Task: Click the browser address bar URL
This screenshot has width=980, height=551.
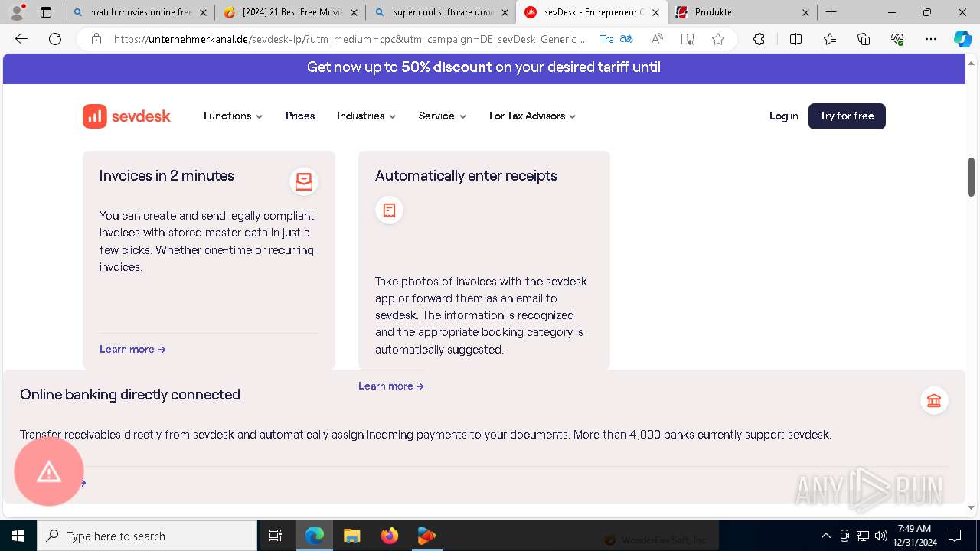Action: coord(351,39)
